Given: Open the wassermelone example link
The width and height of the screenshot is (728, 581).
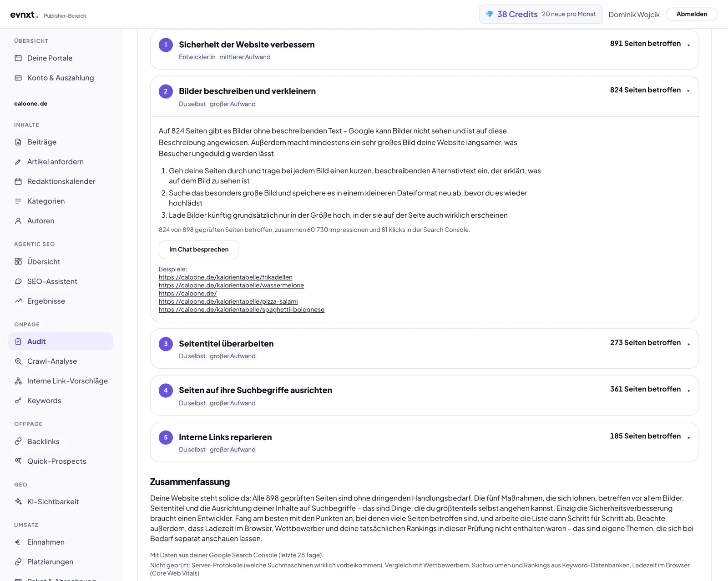Looking at the screenshot, I should tap(231, 285).
